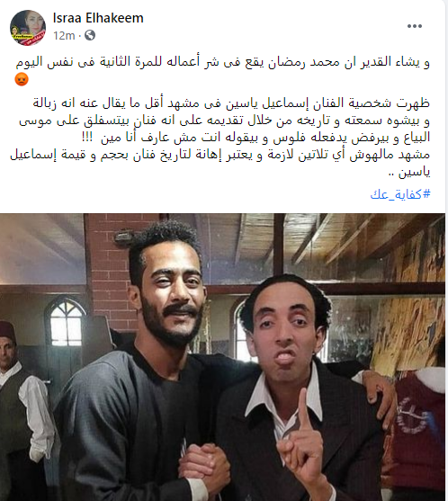Screen dimensions: 448x501
Task: Open Israa Elhakeem's profile name link
Action: [98, 18]
